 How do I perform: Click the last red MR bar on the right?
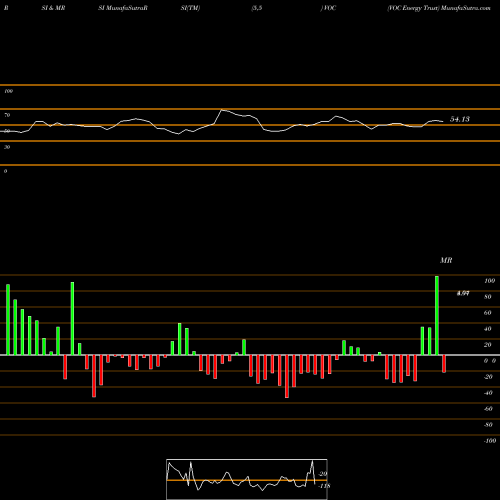coord(444,364)
